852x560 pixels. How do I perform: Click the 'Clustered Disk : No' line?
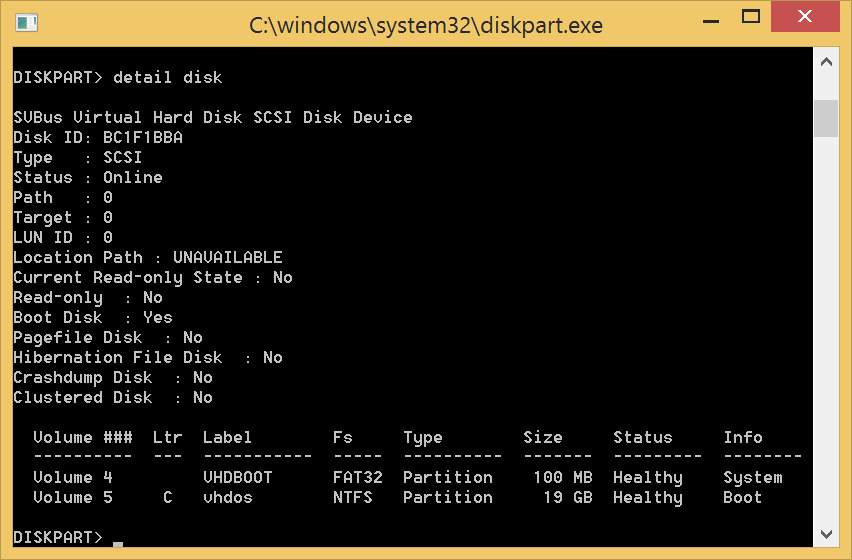click(113, 398)
